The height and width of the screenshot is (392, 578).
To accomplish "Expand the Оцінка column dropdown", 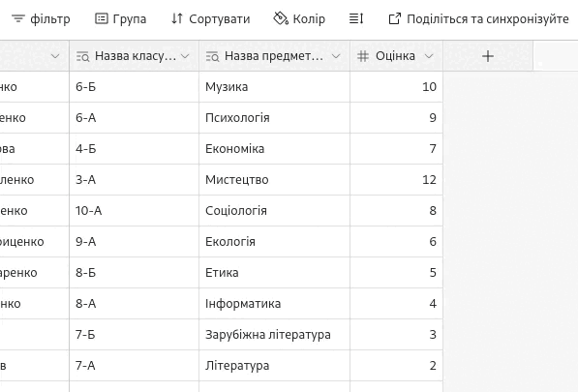I will (429, 56).
